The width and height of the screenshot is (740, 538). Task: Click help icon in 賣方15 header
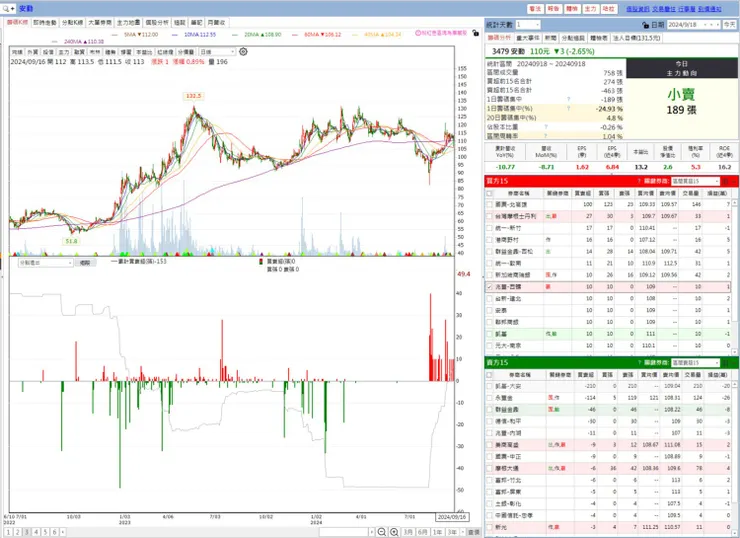coord(639,362)
